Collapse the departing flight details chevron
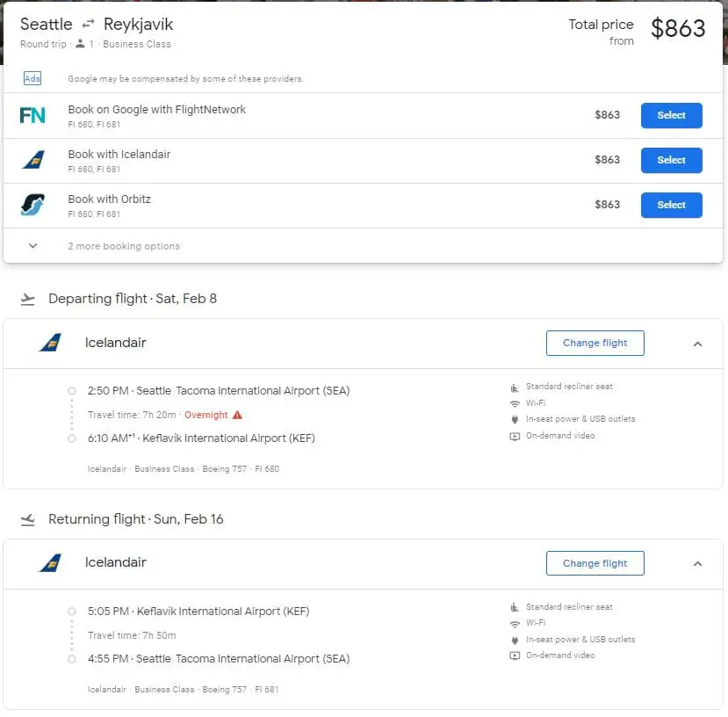 coord(697,344)
